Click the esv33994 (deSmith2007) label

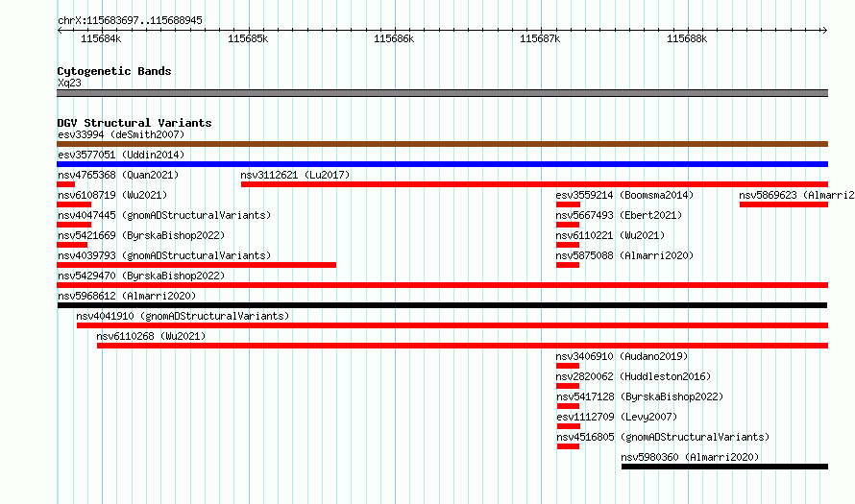(x=121, y=134)
